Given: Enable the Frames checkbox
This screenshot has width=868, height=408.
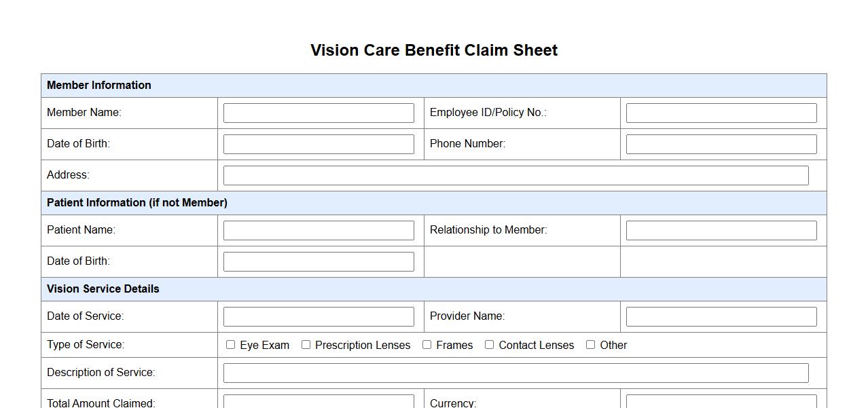Looking at the screenshot, I should point(427,345).
